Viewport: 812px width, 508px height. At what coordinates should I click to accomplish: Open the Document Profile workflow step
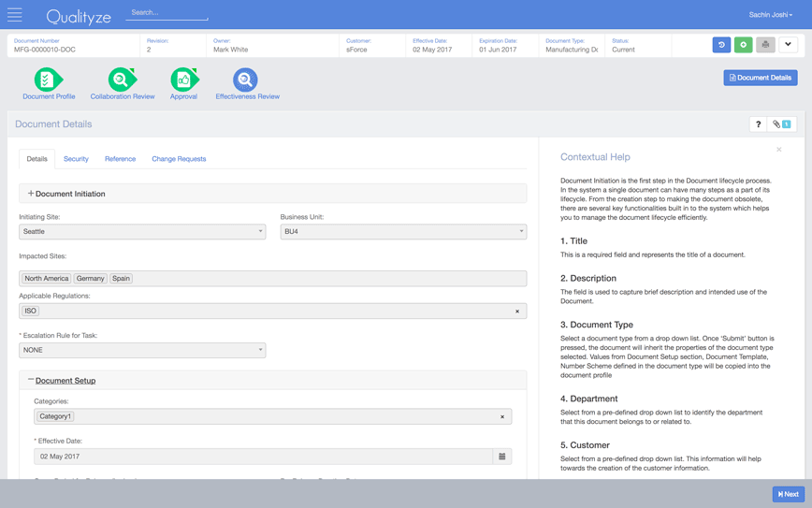coord(49,83)
